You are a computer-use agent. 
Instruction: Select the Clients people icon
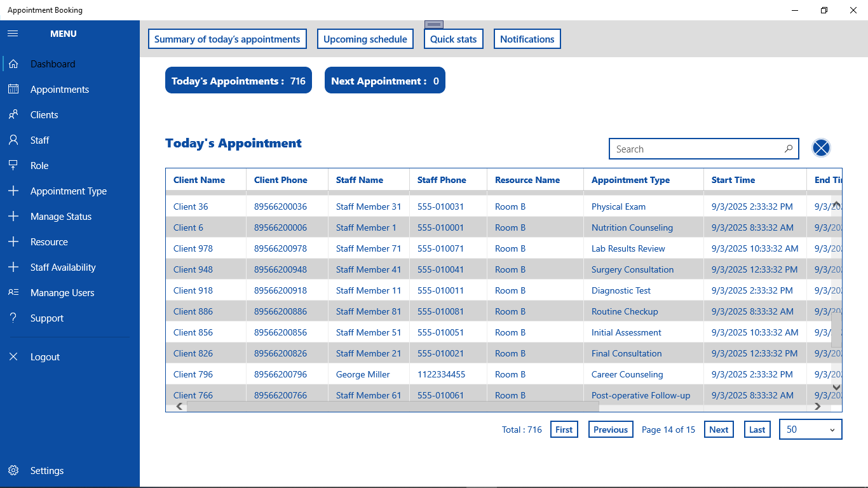point(13,115)
